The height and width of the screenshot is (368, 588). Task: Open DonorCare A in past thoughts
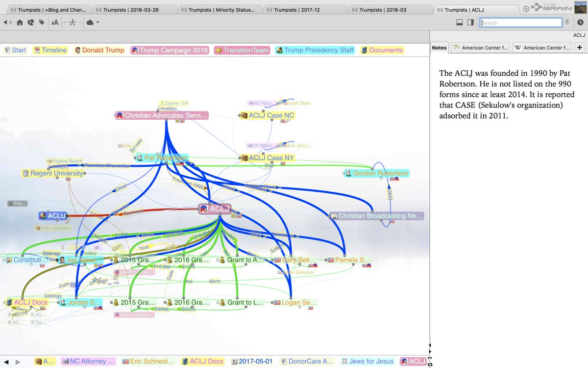[x=308, y=362]
